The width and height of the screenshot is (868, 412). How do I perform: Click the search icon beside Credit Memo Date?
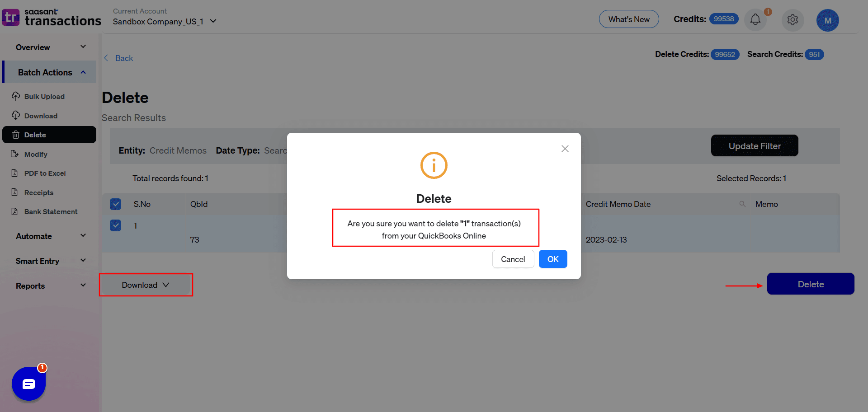742,204
